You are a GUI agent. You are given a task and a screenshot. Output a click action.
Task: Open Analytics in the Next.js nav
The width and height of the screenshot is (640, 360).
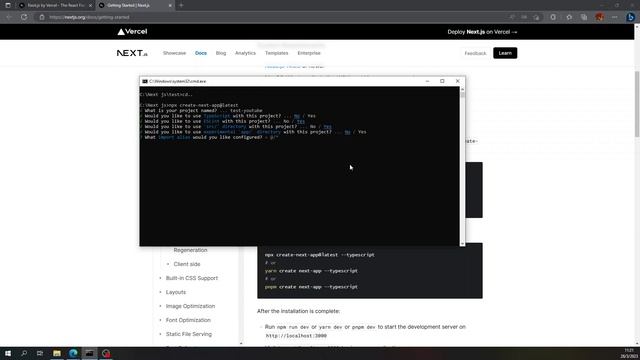tap(245, 53)
